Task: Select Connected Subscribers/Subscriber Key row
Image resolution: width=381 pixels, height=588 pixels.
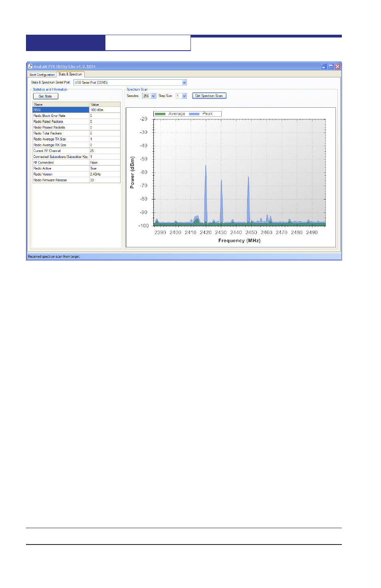Action: pos(76,157)
